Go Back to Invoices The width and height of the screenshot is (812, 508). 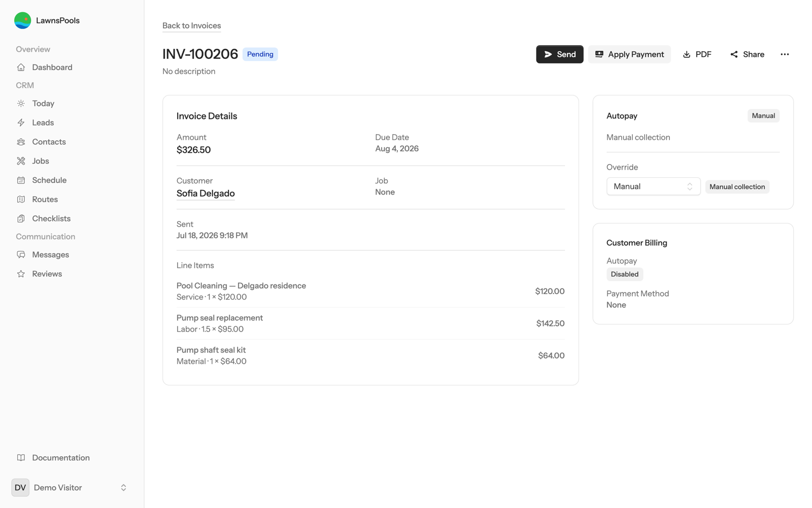pos(191,25)
